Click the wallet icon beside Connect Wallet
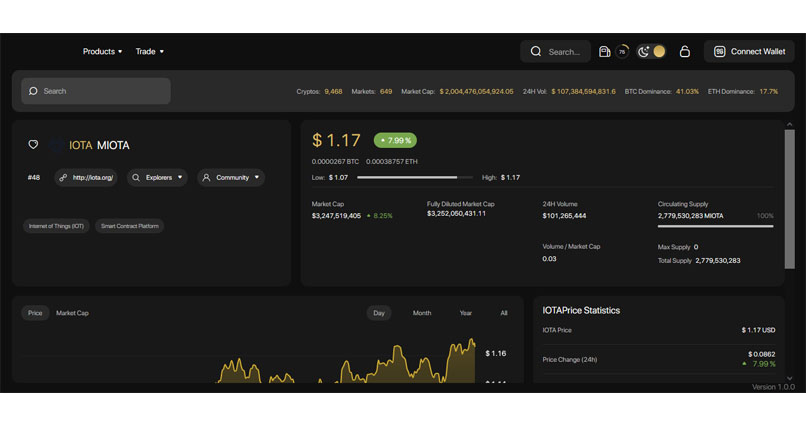The width and height of the screenshot is (806, 430). point(719,51)
